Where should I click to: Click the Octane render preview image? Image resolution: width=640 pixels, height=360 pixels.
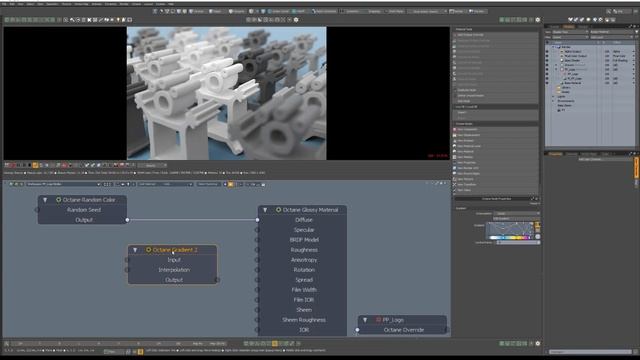227,93
